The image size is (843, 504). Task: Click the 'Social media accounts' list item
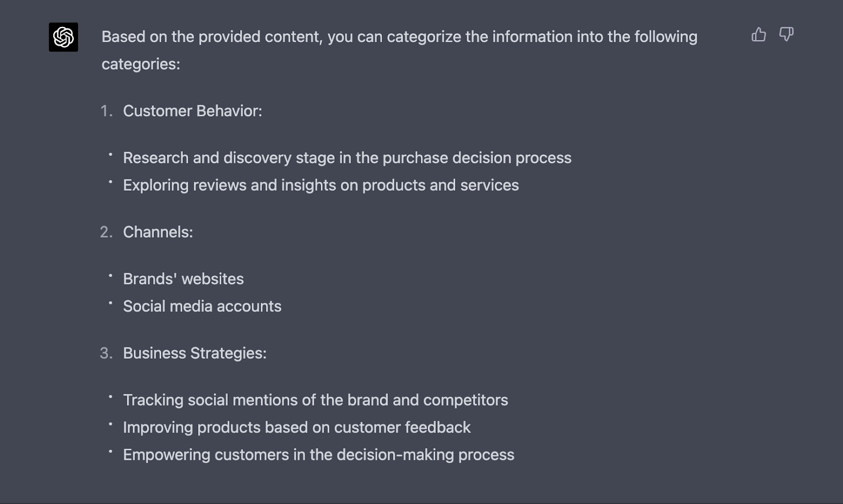point(202,307)
